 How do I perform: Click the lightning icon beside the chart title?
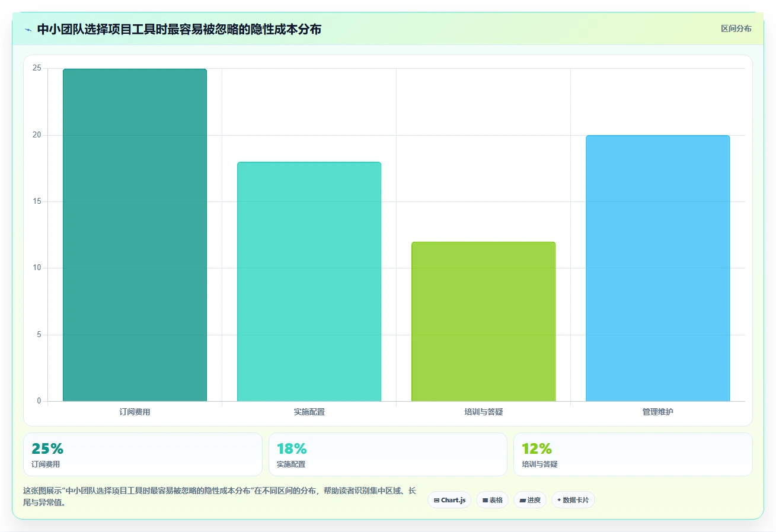pyautogui.click(x=28, y=29)
